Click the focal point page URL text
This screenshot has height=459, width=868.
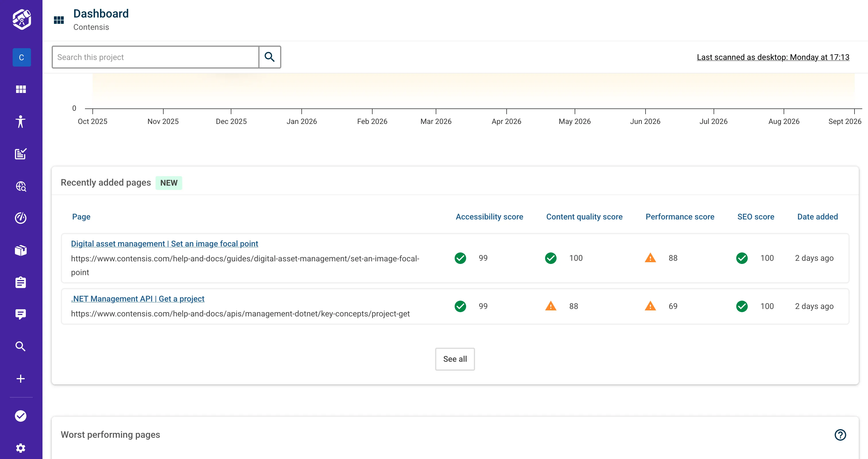tap(245, 265)
